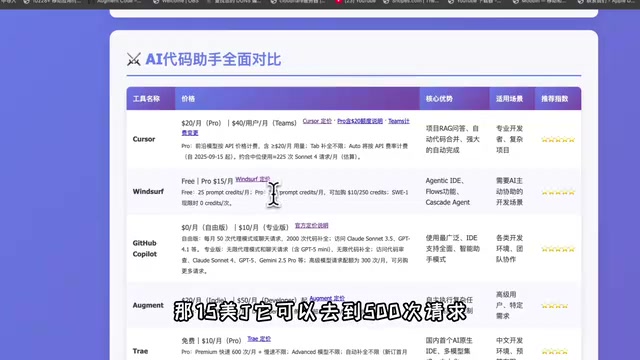
Task: Click the star rating in the Trae row
Action: pyautogui.click(x=555, y=351)
